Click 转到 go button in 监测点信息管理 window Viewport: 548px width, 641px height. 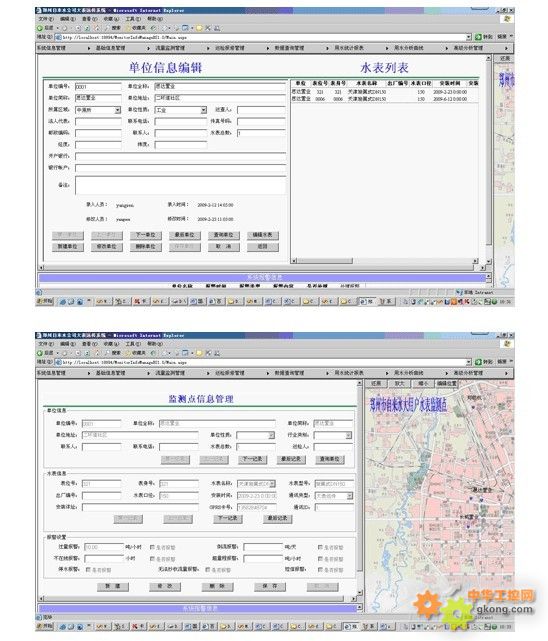click(x=484, y=362)
